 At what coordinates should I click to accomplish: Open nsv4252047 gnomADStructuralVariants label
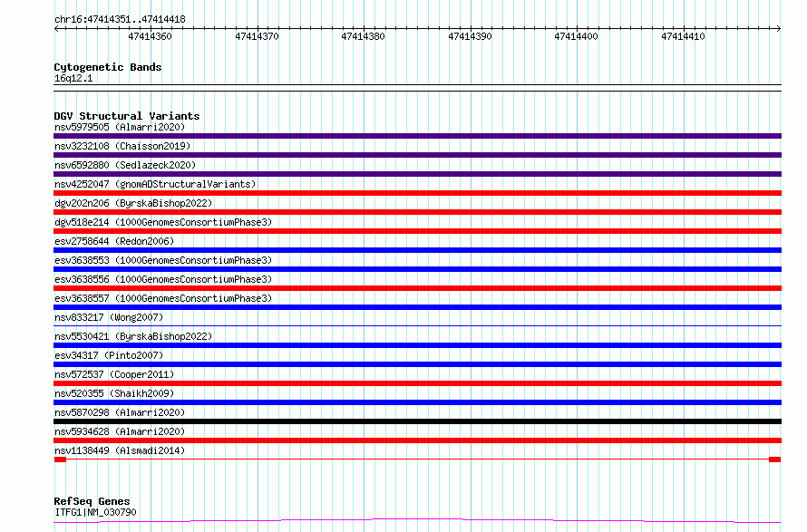point(155,184)
